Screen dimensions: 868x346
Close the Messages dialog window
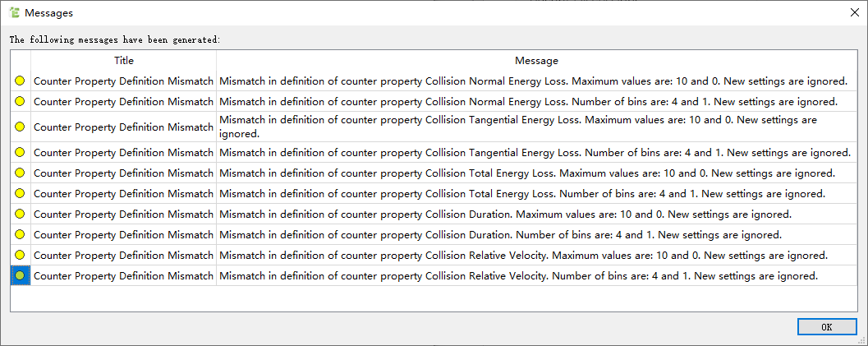pyautogui.click(x=855, y=12)
